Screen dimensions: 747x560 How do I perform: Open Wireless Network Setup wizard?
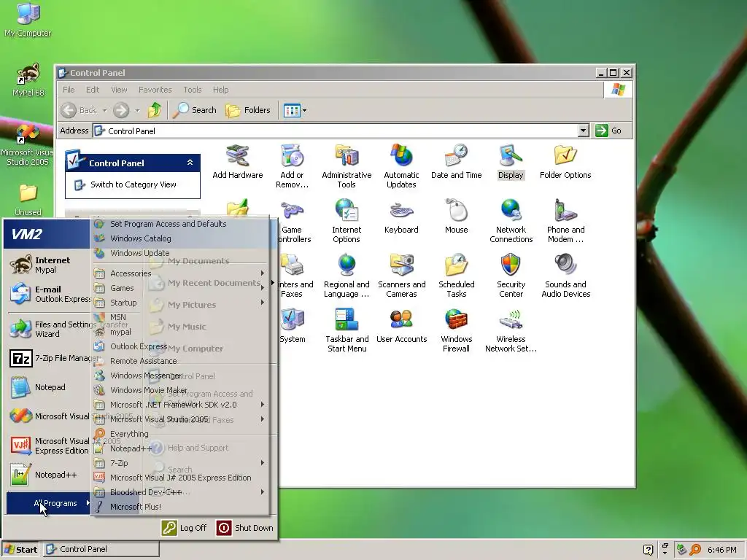(511, 331)
